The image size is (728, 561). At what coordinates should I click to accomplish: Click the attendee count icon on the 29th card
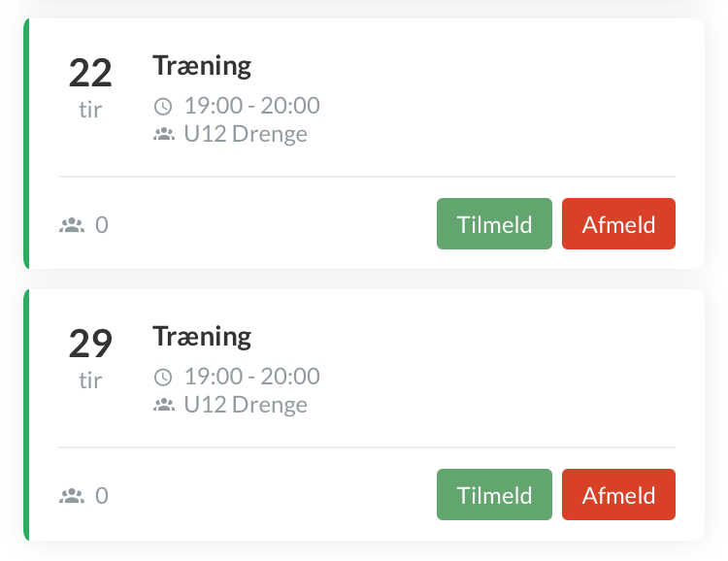(71, 496)
